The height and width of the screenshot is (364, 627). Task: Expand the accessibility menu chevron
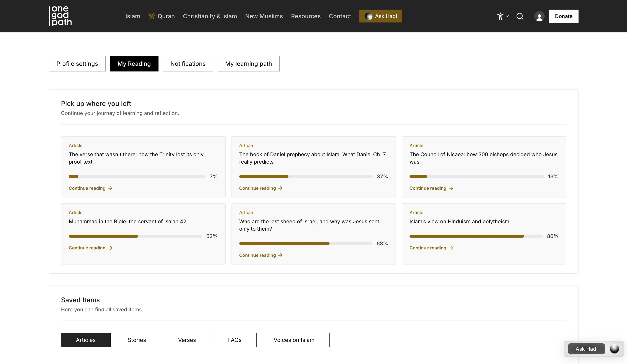(x=507, y=16)
